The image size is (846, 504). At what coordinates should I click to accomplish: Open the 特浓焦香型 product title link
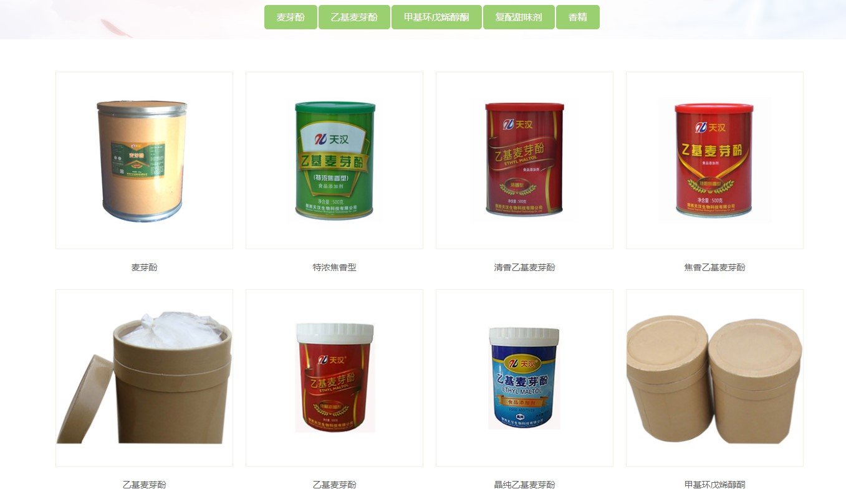[x=334, y=267]
